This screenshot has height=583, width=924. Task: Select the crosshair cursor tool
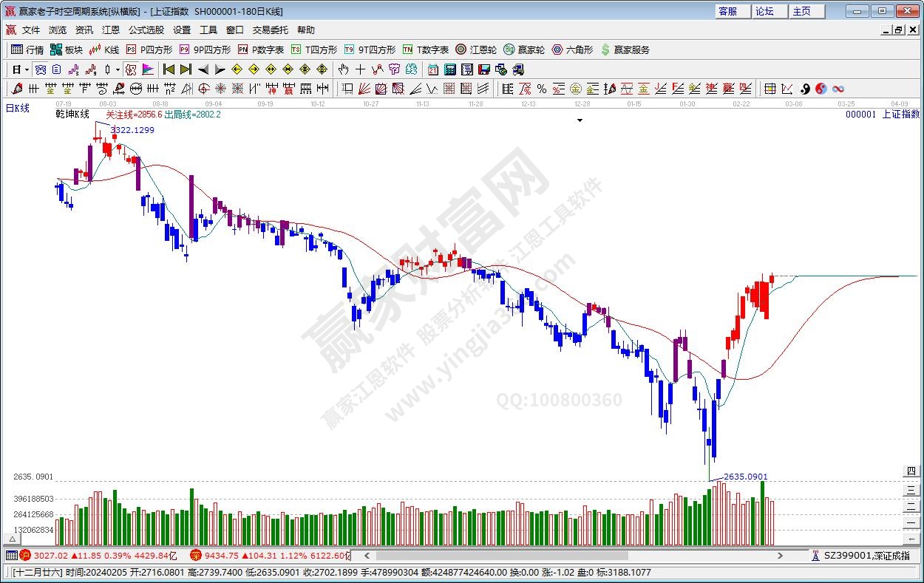360,69
